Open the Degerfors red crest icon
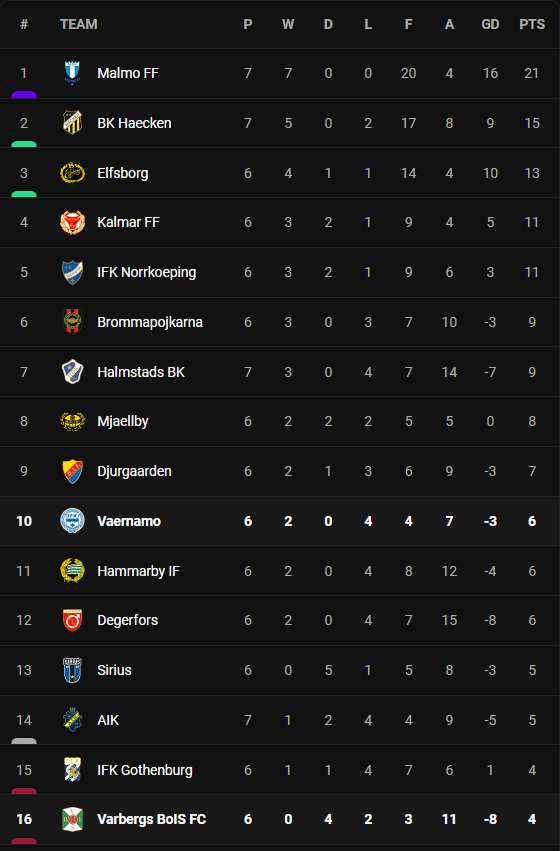This screenshot has width=560, height=851. (72, 620)
